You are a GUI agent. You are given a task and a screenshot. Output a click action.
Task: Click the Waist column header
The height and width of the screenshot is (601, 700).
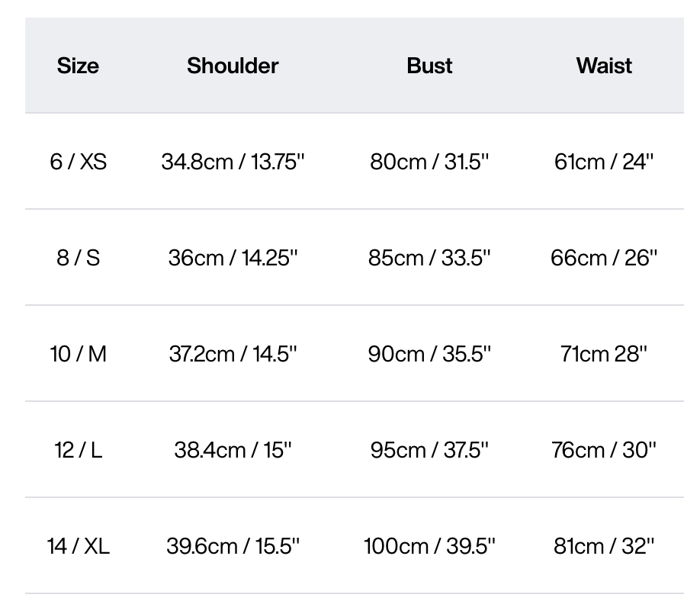tap(604, 66)
